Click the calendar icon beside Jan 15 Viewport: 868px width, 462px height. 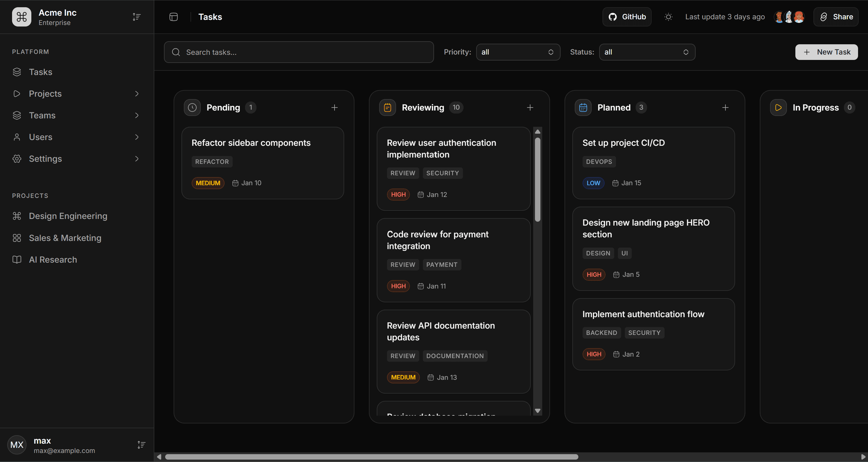[x=615, y=183]
